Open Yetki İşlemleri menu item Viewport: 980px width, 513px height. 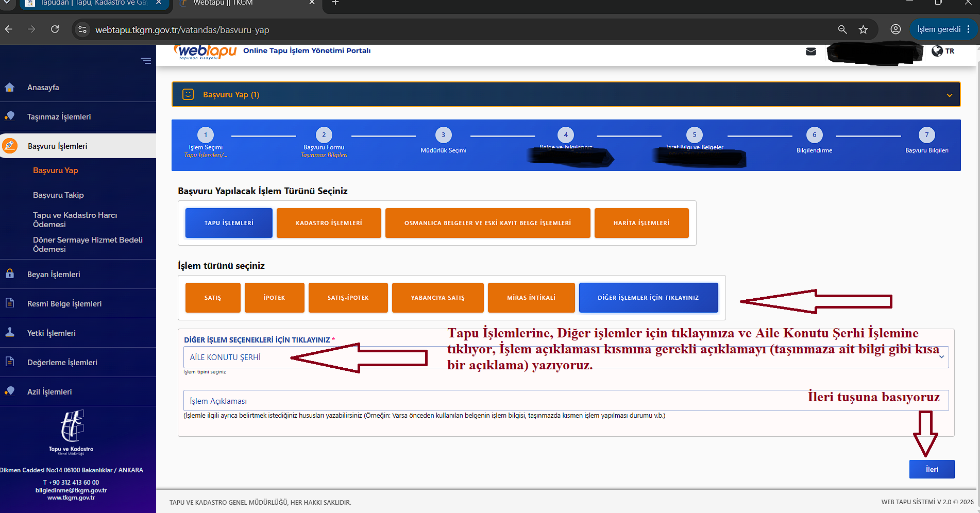[x=52, y=333]
